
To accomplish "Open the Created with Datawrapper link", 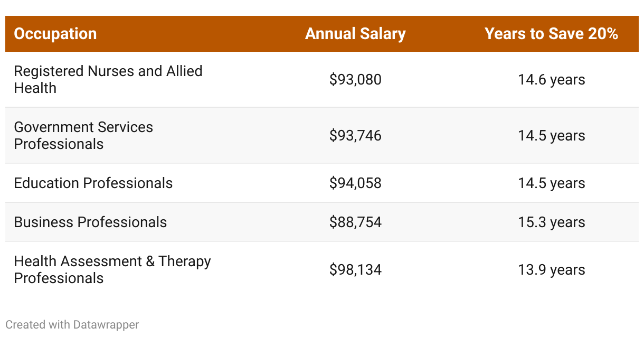I will pyautogui.click(x=72, y=324).
